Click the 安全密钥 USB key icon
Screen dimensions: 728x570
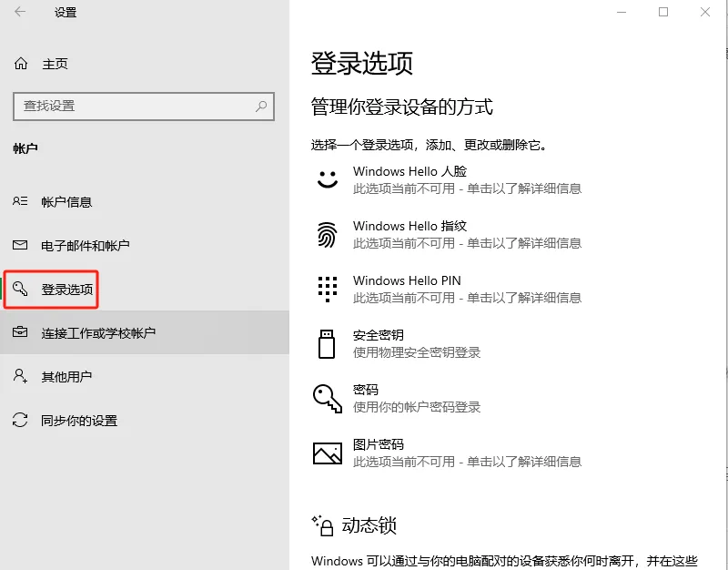pos(326,342)
